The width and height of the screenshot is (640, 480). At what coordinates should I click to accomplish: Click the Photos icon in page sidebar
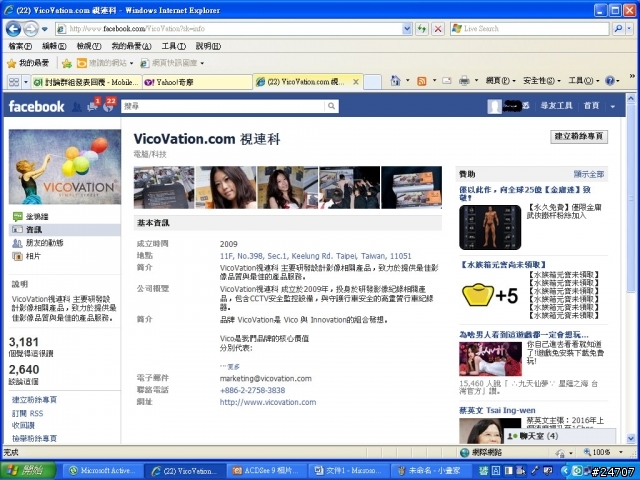(17, 256)
